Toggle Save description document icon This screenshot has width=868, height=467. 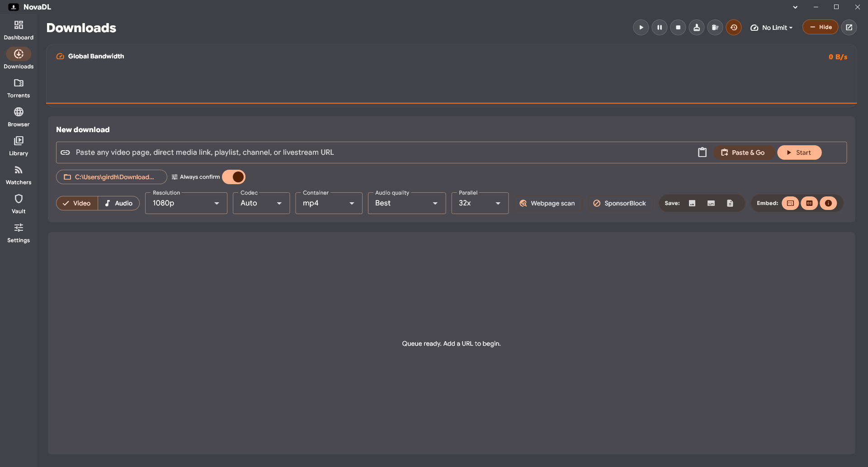[730, 203]
